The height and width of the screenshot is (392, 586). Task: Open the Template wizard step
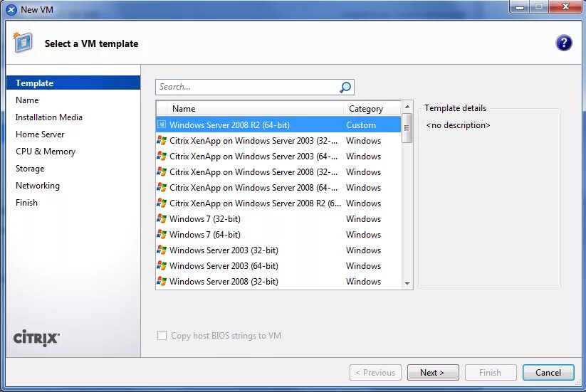(73, 83)
